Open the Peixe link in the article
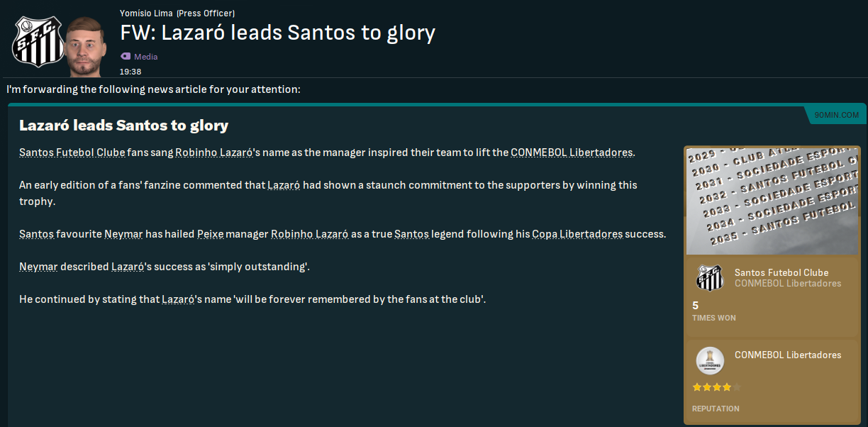 (211, 234)
